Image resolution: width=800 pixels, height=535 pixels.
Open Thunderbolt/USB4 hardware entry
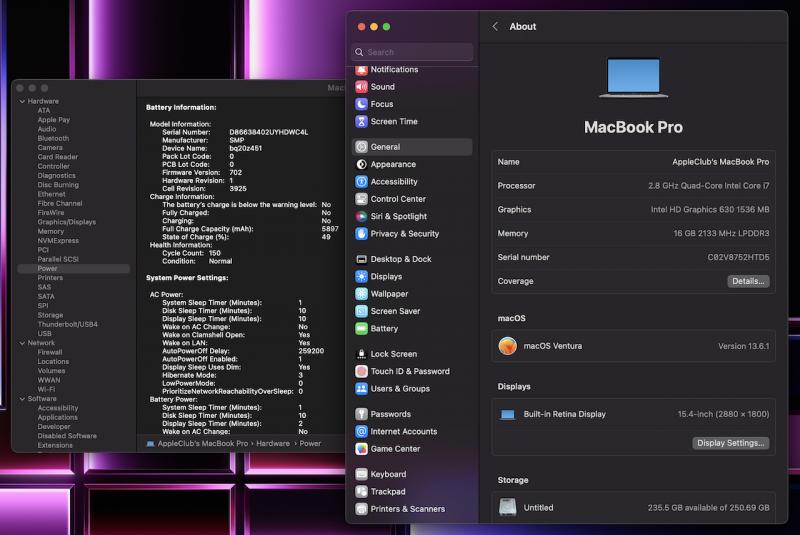[67, 324]
